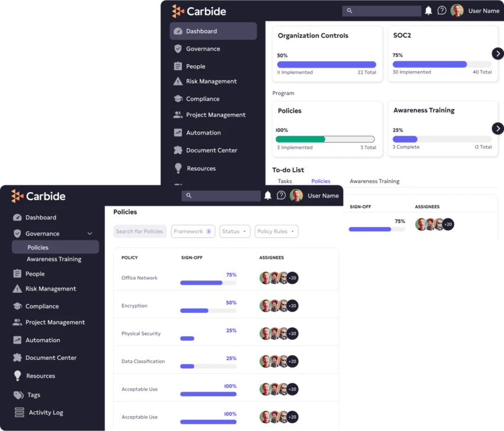Click user avatar in the Dashboard window header
Image resolution: width=504 pixels, height=431 pixels.
[x=457, y=11]
